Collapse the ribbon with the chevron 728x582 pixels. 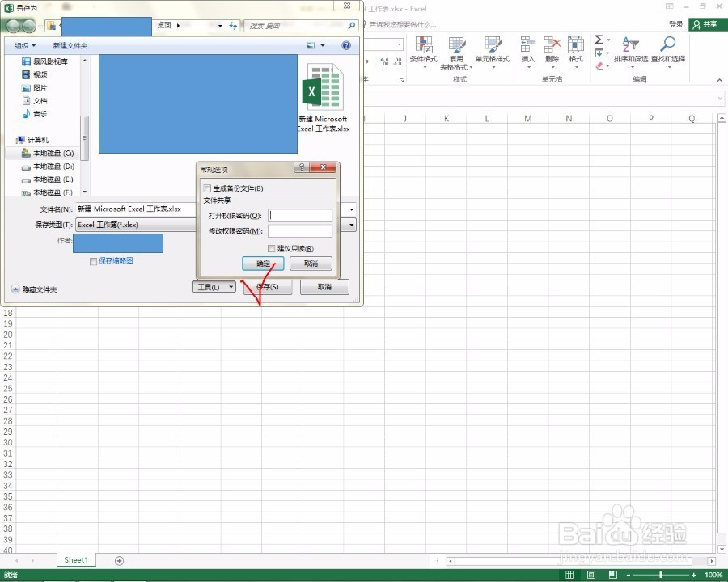coord(719,80)
